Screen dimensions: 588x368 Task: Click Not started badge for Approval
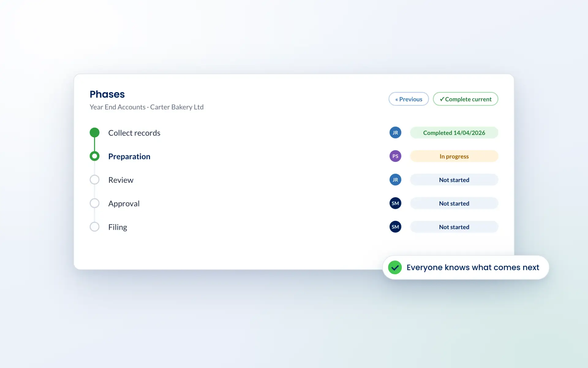(x=454, y=203)
